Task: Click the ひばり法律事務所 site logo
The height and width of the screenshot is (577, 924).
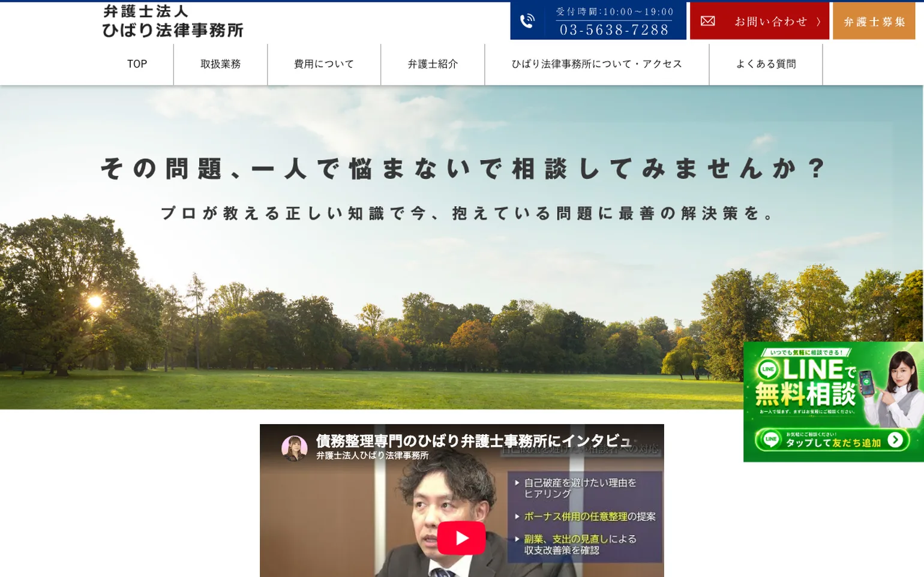Action: [173, 21]
